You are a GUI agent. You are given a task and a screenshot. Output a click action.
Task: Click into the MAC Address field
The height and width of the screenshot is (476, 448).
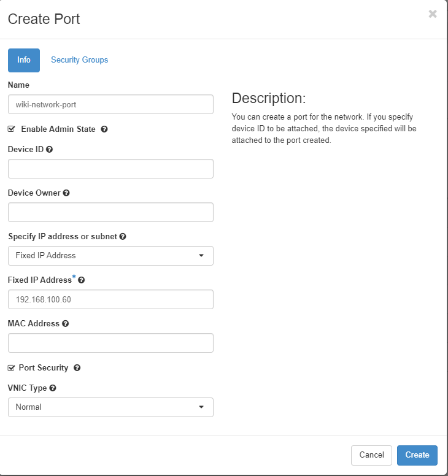coord(110,343)
